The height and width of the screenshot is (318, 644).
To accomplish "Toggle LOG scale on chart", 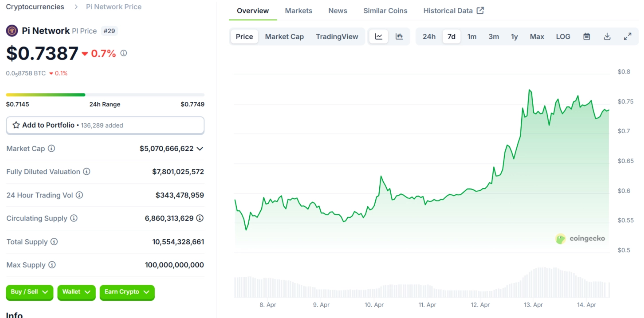I will 563,36.
